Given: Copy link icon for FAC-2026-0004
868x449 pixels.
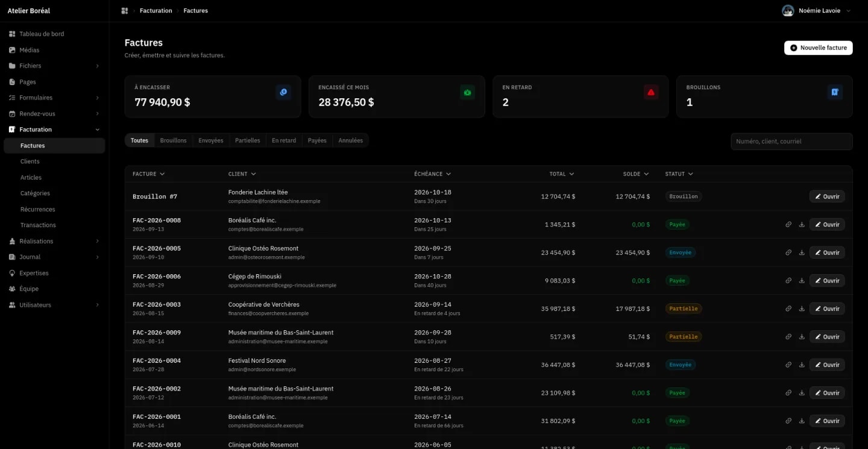Looking at the screenshot, I should tap(788, 365).
